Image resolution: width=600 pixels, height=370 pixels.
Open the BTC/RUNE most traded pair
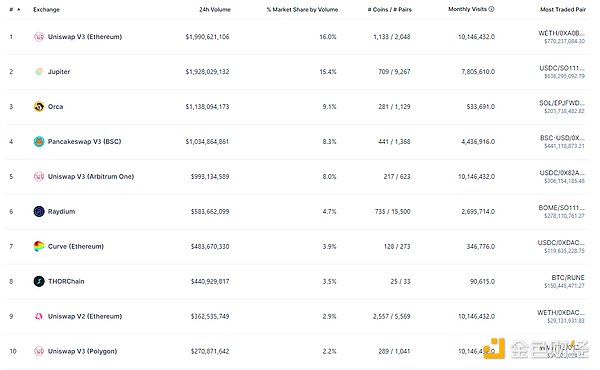(x=568, y=277)
